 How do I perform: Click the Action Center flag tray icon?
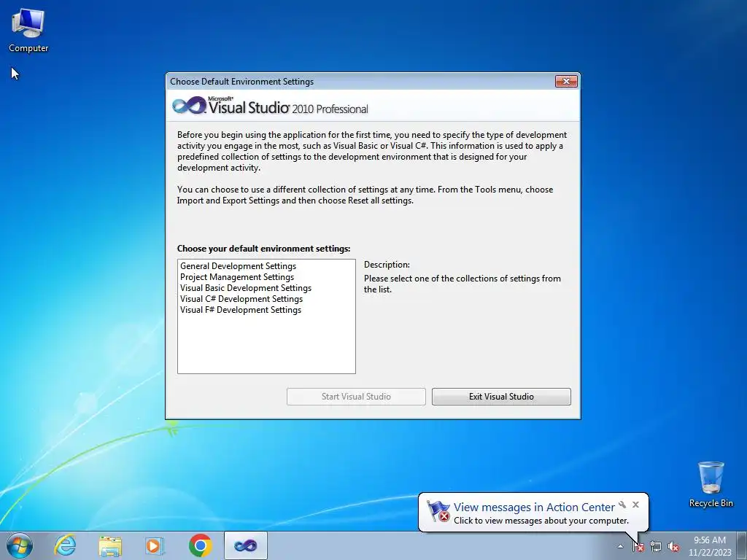point(638,547)
